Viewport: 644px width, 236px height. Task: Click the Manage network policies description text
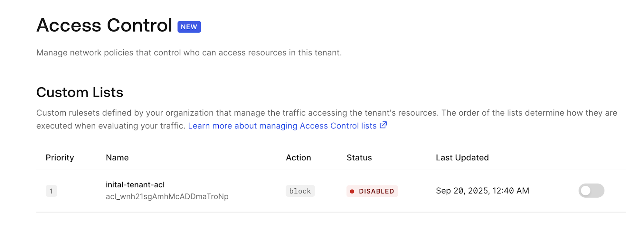point(189,52)
